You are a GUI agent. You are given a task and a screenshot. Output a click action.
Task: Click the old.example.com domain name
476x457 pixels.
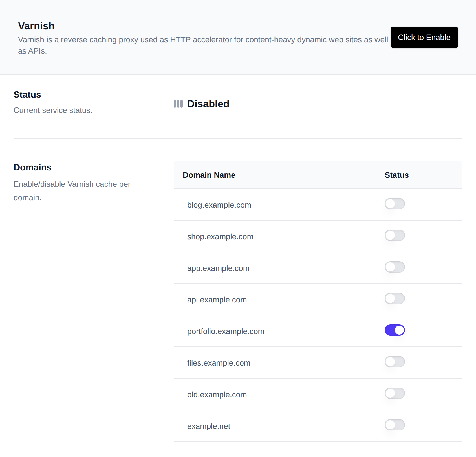click(217, 395)
